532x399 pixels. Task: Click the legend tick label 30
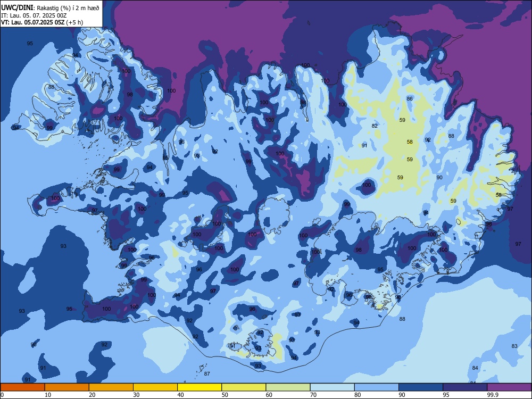point(136,395)
